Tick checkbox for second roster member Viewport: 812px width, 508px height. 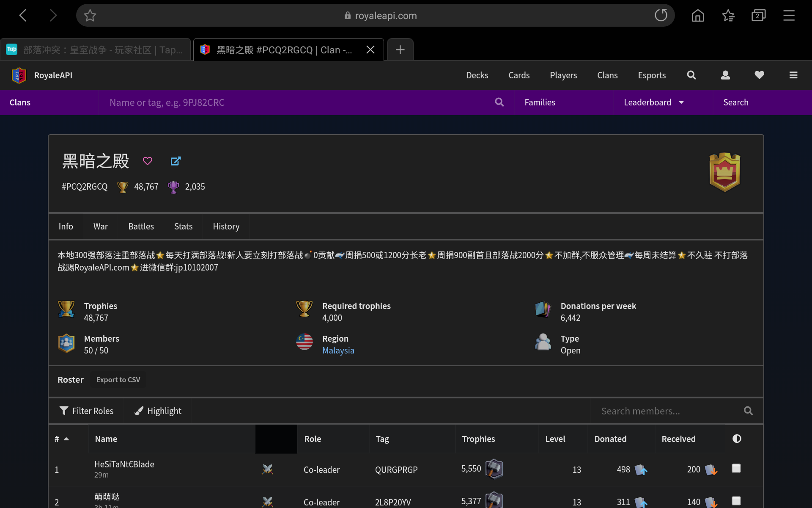point(736,501)
